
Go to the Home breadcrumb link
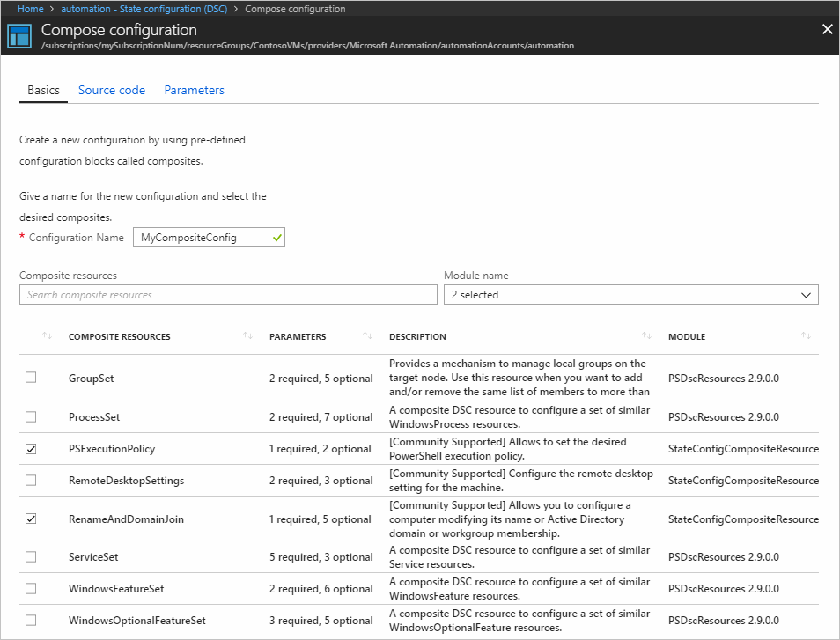pos(31,9)
